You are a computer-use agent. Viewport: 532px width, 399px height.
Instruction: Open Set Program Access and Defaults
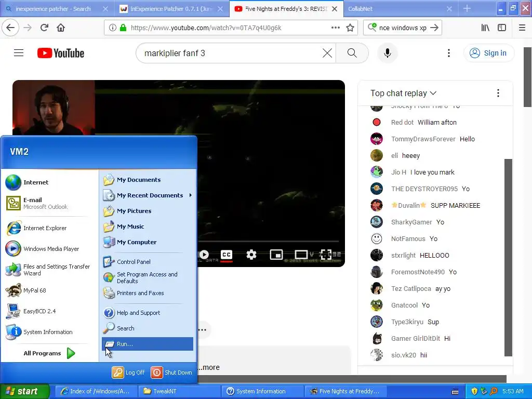[147, 277]
